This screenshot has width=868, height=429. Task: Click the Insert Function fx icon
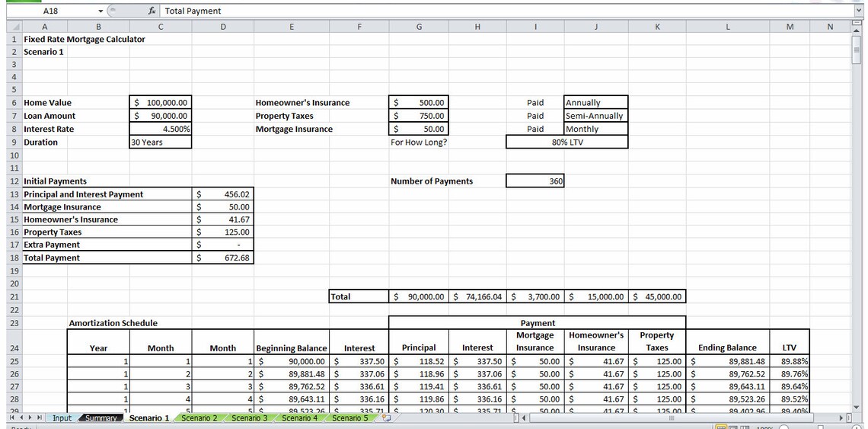[x=152, y=11]
